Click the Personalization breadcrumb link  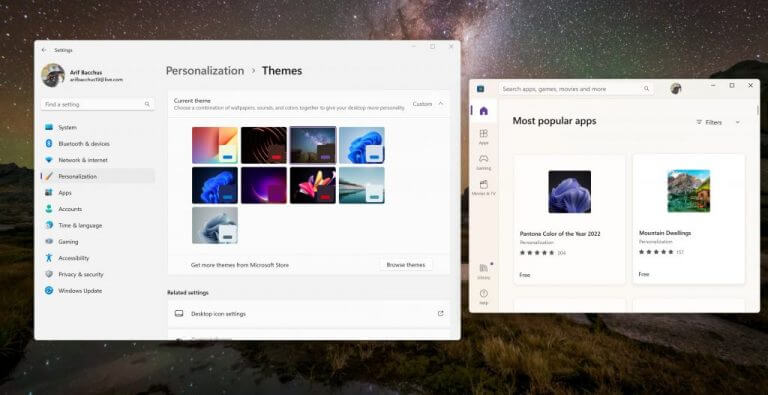(x=205, y=71)
